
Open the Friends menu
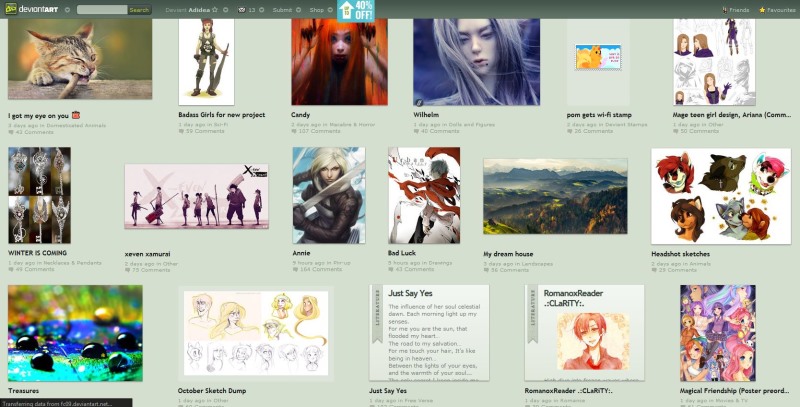point(739,10)
